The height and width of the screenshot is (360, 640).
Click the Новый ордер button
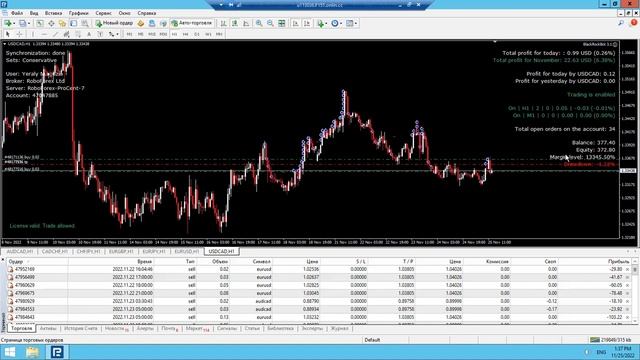click(x=114, y=23)
